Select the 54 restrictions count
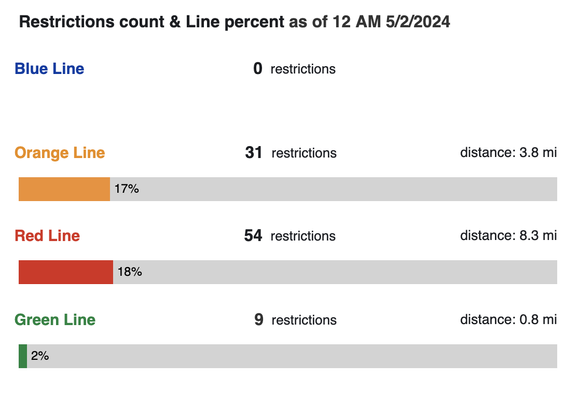Screen dimensions: 579x397 290,236
